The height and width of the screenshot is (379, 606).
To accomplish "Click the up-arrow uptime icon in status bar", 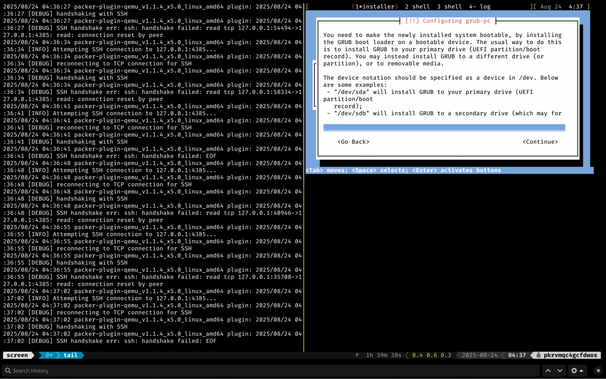I will click(x=357, y=355).
